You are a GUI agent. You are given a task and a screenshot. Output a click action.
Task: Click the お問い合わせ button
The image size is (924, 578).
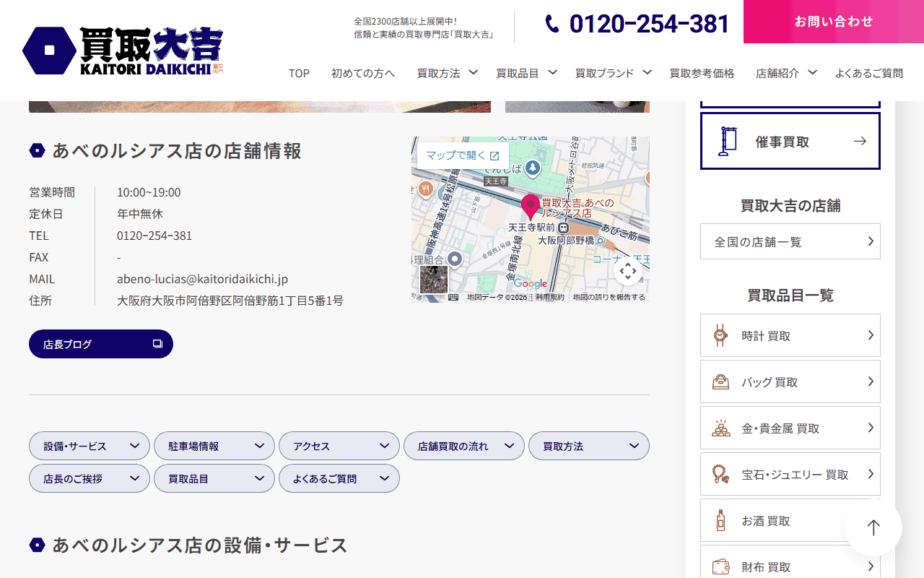click(834, 22)
